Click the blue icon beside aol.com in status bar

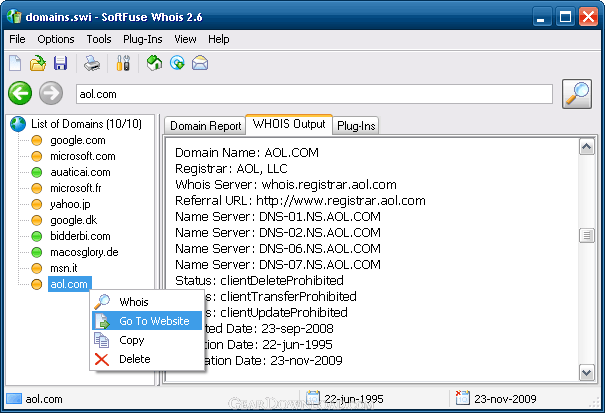click(14, 399)
